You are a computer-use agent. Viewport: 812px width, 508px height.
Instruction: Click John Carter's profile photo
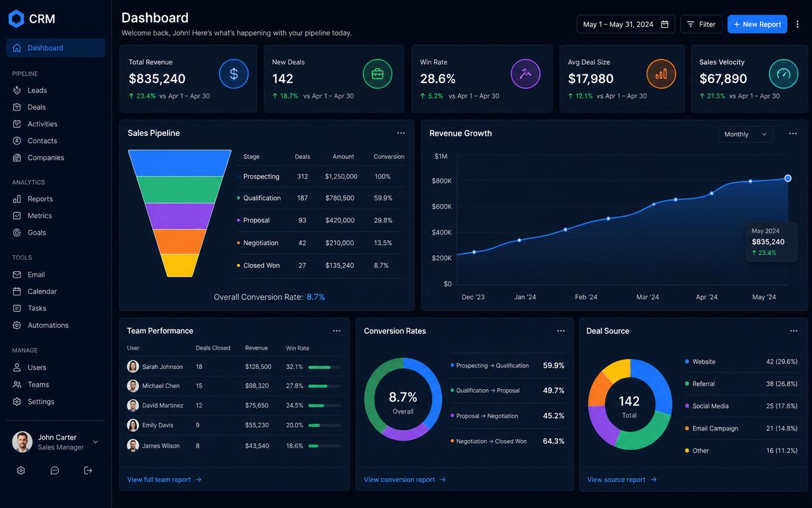tap(22, 442)
